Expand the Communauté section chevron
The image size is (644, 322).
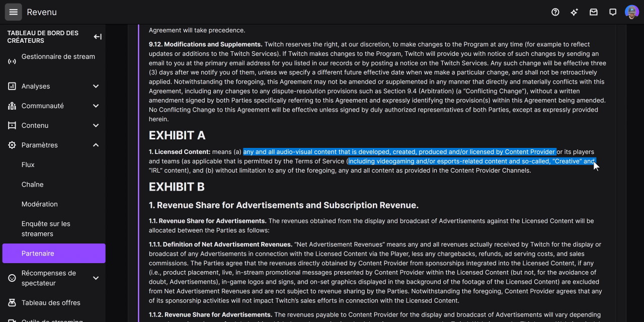point(96,106)
